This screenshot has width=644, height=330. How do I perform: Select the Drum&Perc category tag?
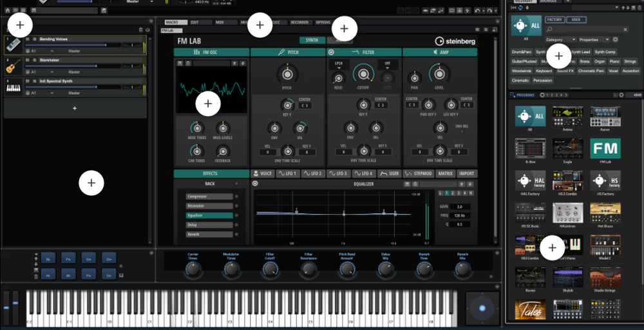coord(522,52)
